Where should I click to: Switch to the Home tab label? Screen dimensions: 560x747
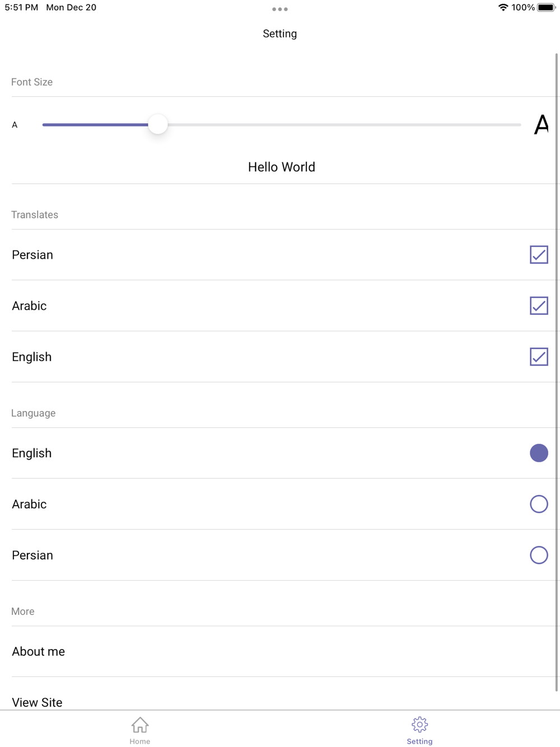tap(140, 741)
